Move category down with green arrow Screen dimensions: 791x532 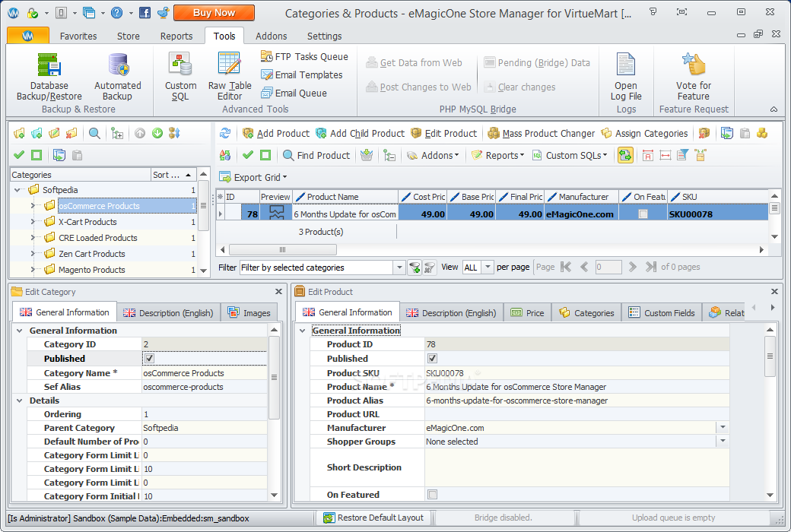pos(157,133)
